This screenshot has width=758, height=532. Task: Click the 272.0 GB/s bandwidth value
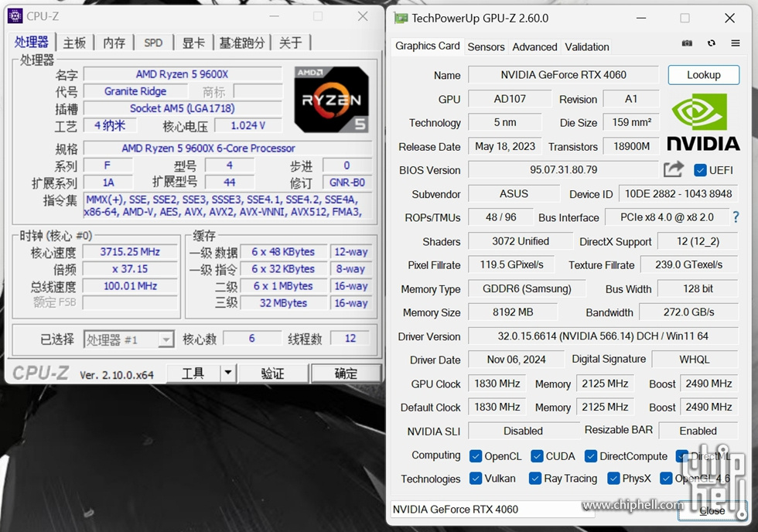click(x=688, y=312)
